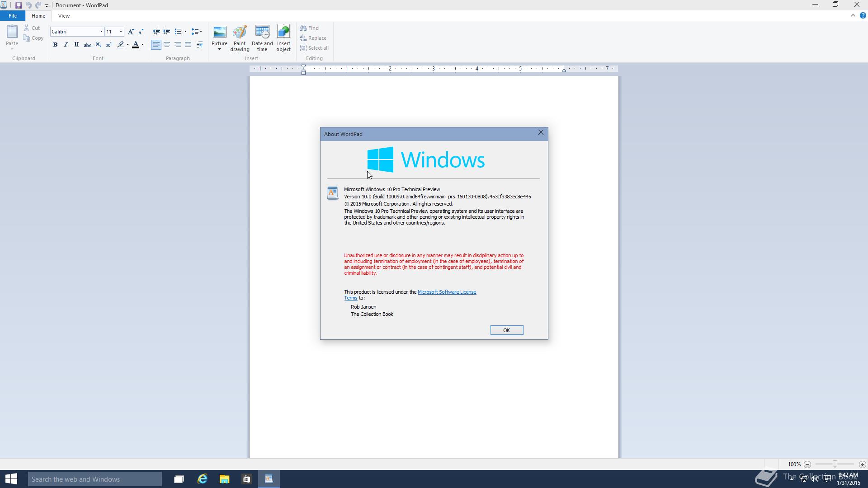The width and height of the screenshot is (868, 488).
Task: Switch to the View ribbon tab
Action: point(64,16)
